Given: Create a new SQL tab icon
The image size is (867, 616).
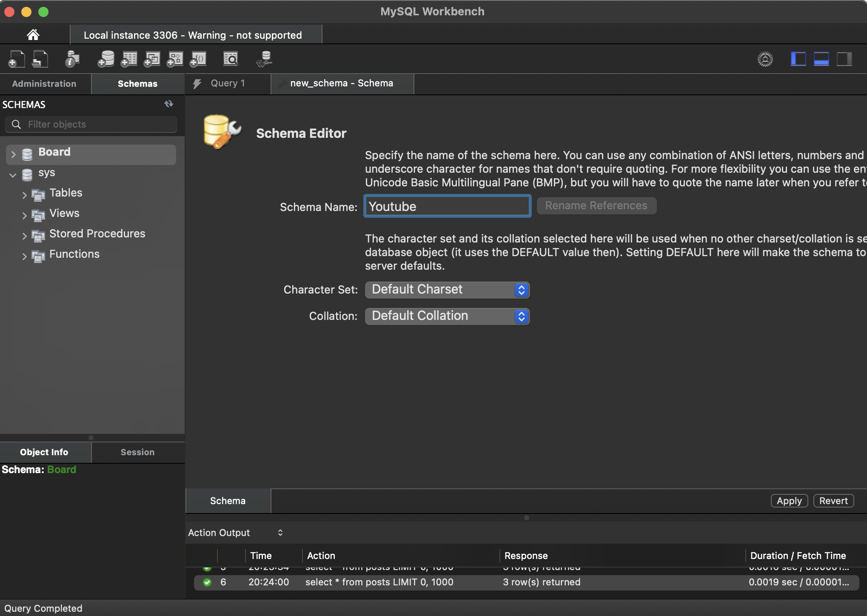Looking at the screenshot, I should pyautogui.click(x=17, y=59).
